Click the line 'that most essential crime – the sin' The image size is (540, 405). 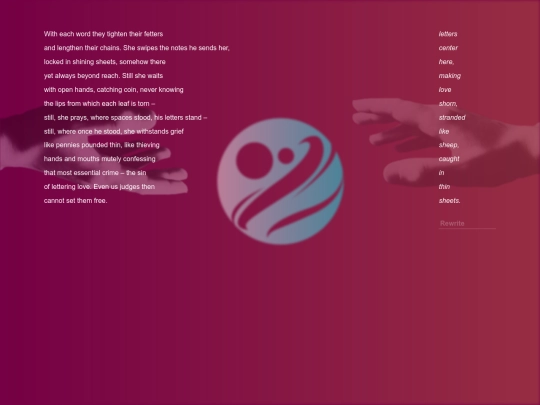[95, 173]
